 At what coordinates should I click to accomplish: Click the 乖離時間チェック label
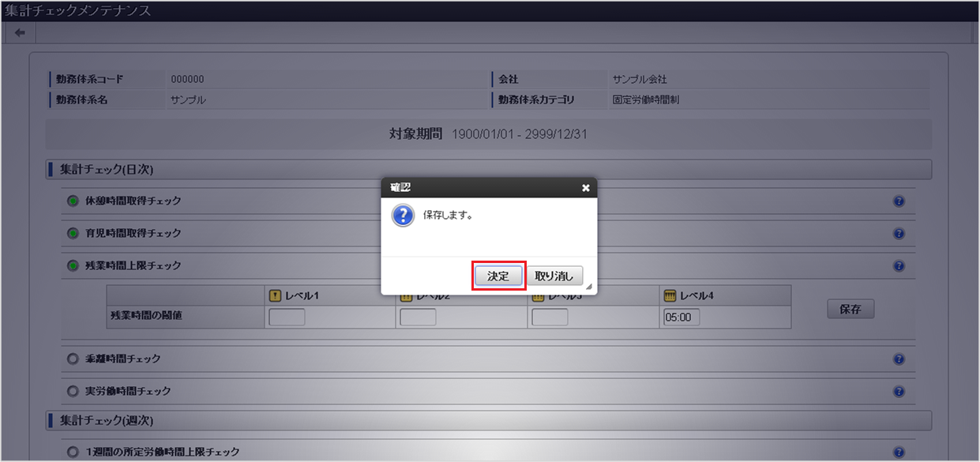click(x=122, y=359)
